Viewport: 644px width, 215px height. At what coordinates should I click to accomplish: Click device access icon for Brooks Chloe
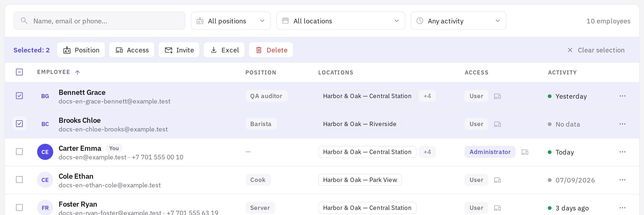point(497,124)
